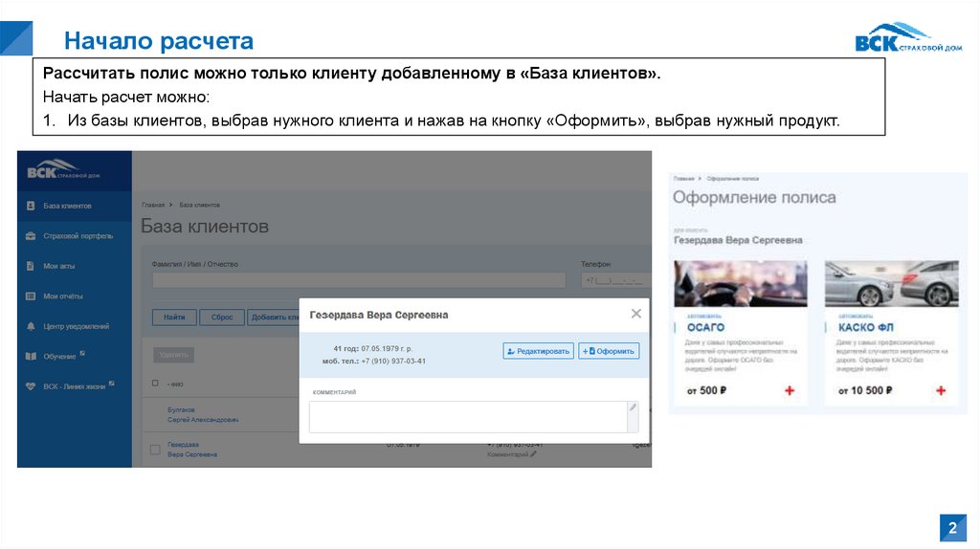980x549 pixels.
Task: Open Обучение in the sidebar
Action: tap(59, 357)
